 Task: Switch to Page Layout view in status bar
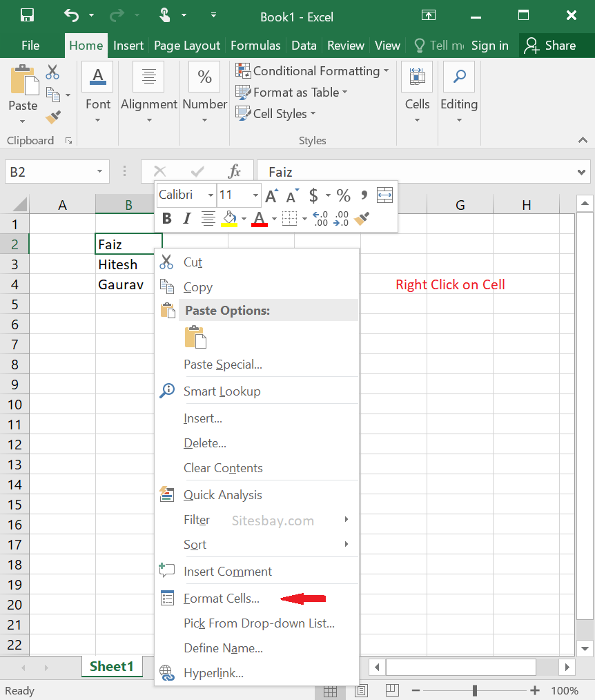coord(361,690)
